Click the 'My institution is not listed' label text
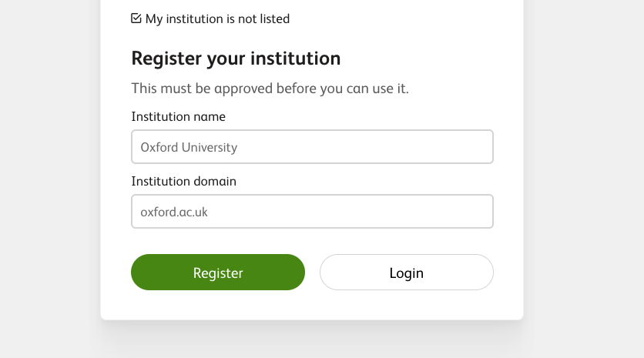The width and height of the screenshot is (644, 358). point(217,18)
